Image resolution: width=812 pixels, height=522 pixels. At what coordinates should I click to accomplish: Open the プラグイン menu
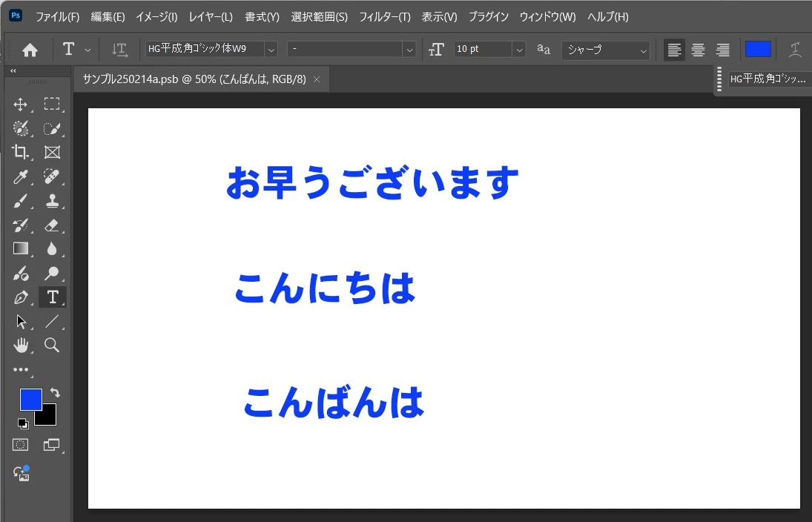point(489,17)
